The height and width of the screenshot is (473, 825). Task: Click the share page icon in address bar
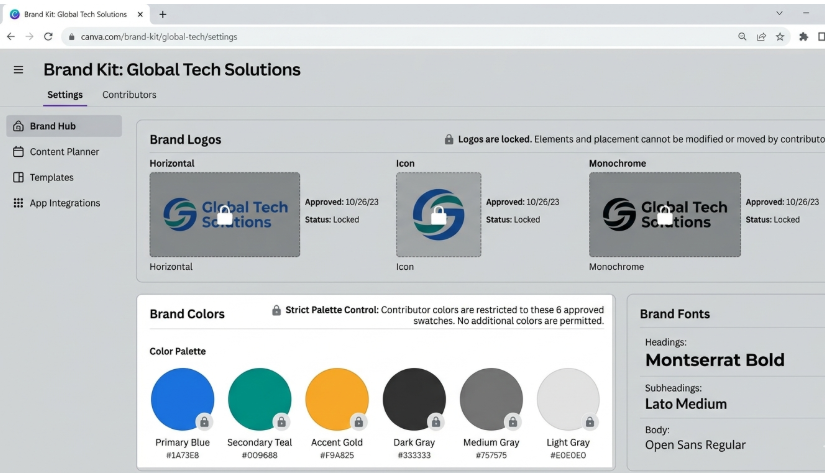[x=761, y=36]
